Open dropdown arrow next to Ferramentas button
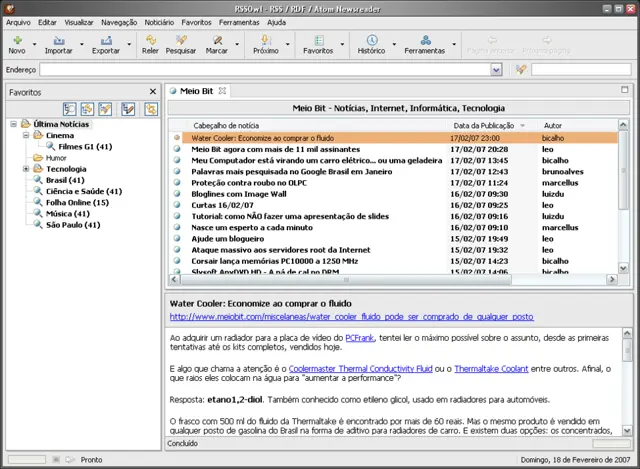This screenshot has height=469, width=640. tap(454, 44)
